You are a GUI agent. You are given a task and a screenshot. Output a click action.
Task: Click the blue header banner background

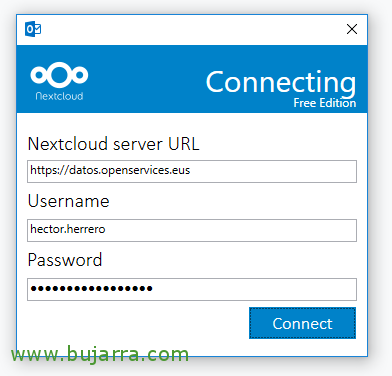147,79
